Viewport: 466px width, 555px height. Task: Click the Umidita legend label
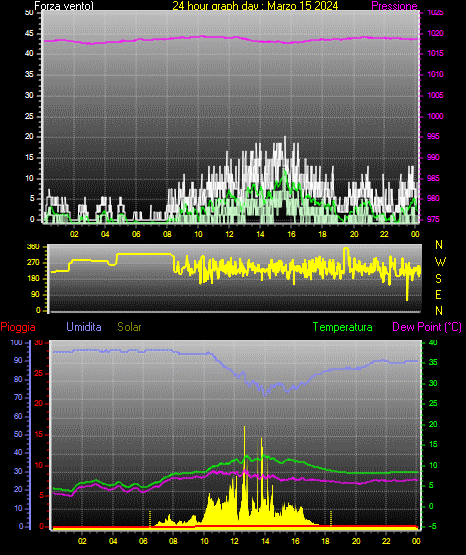pos(84,327)
